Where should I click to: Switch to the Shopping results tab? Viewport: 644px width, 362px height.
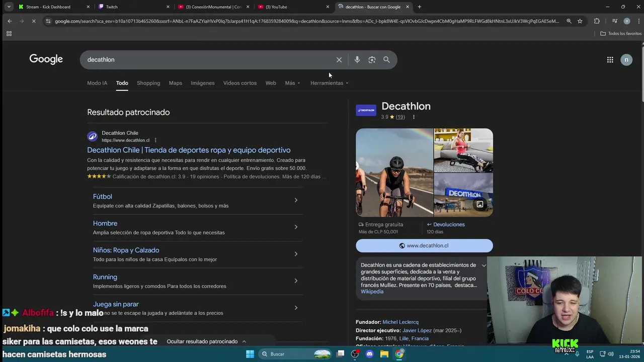(148, 83)
